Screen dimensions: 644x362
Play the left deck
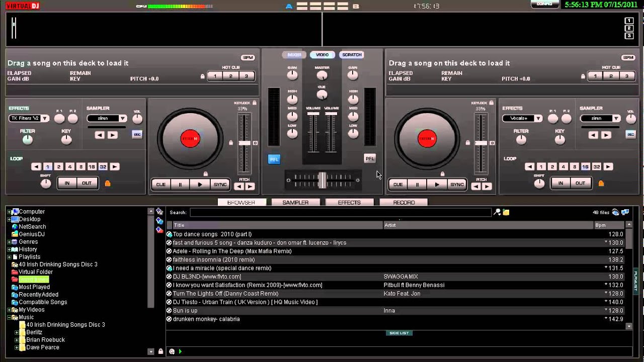(200, 185)
